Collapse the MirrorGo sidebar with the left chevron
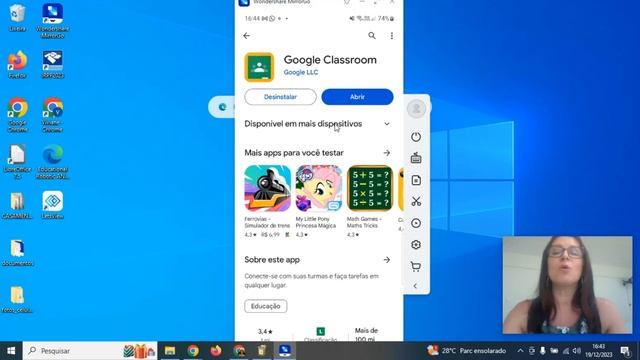This screenshot has height=360, width=640. coord(415,286)
